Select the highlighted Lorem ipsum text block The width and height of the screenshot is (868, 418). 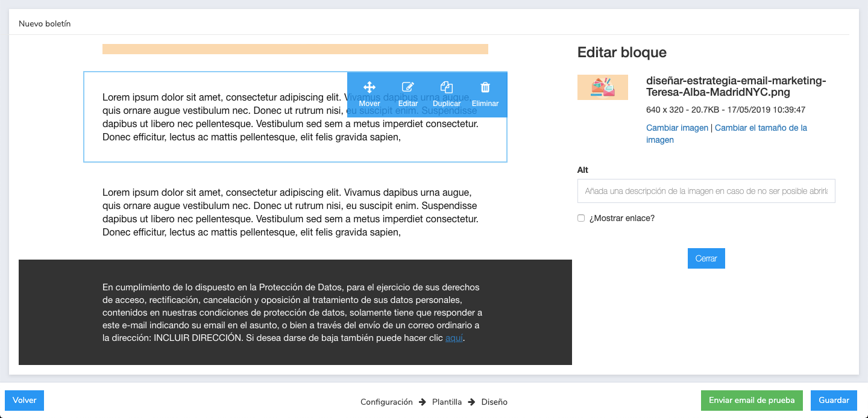[x=241, y=139]
